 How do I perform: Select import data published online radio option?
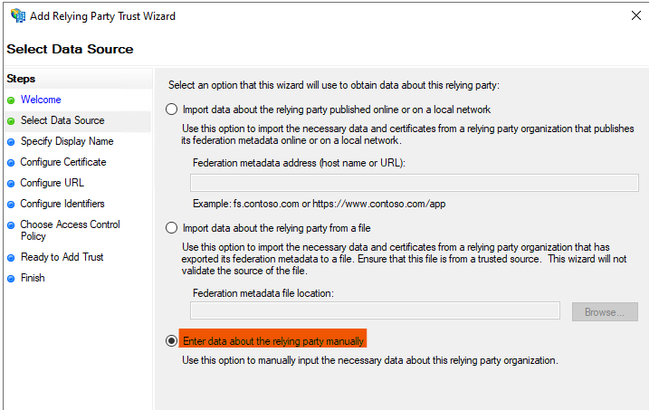tap(173, 109)
